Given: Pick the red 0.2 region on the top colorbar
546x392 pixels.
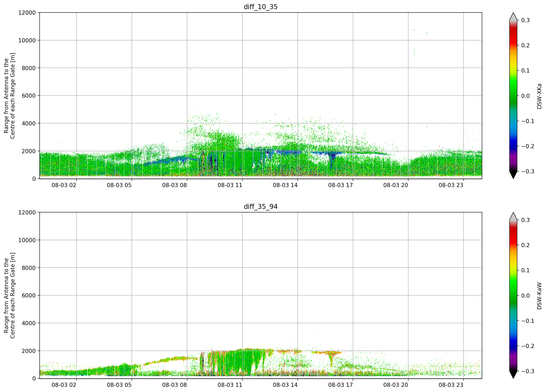Looking at the screenshot, I should [513, 45].
